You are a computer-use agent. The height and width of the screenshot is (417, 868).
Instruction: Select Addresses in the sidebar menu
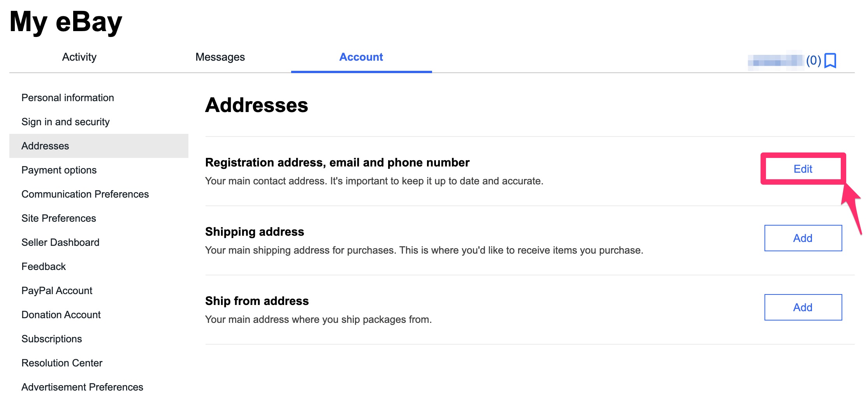99,146
